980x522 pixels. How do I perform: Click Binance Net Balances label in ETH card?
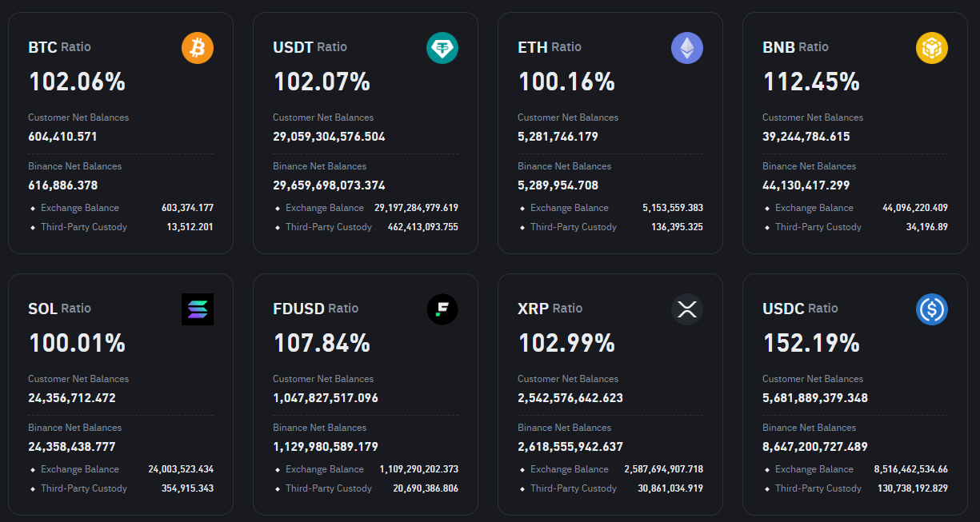(x=564, y=166)
